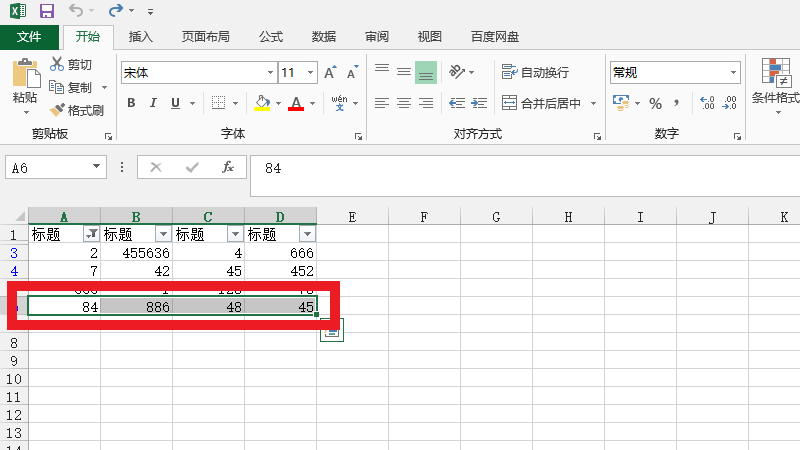
Task: Apply the yellow fill color bucket
Action: point(262,103)
